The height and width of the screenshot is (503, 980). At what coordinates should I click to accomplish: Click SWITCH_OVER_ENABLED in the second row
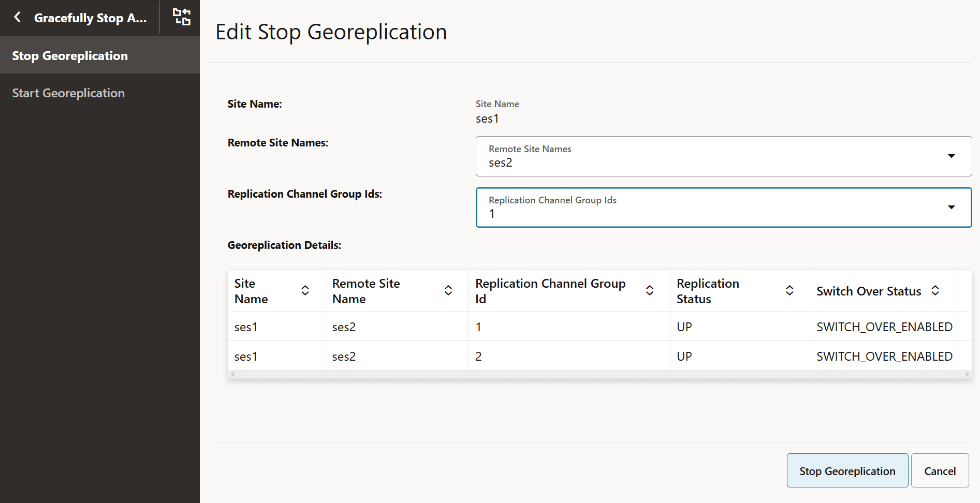[x=884, y=357]
